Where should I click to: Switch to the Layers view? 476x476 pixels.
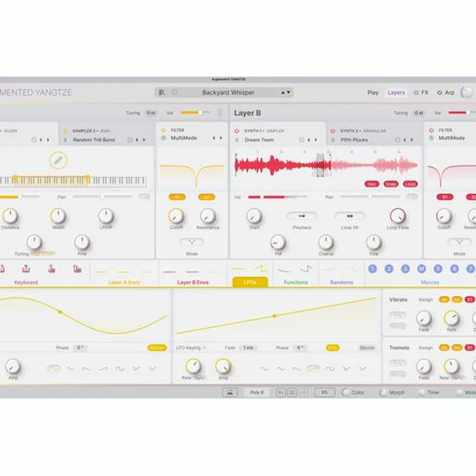[x=396, y=93]
